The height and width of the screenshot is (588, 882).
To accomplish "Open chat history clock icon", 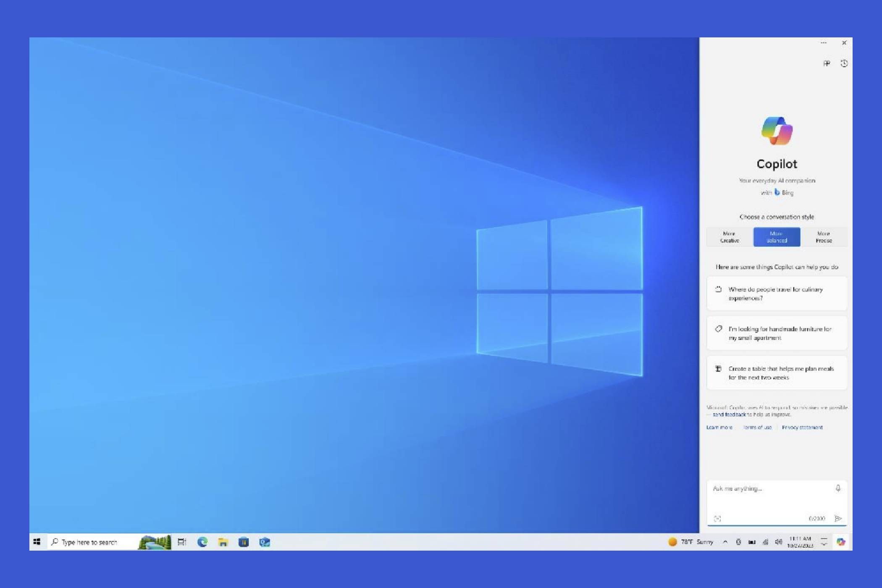I will 844,63.
